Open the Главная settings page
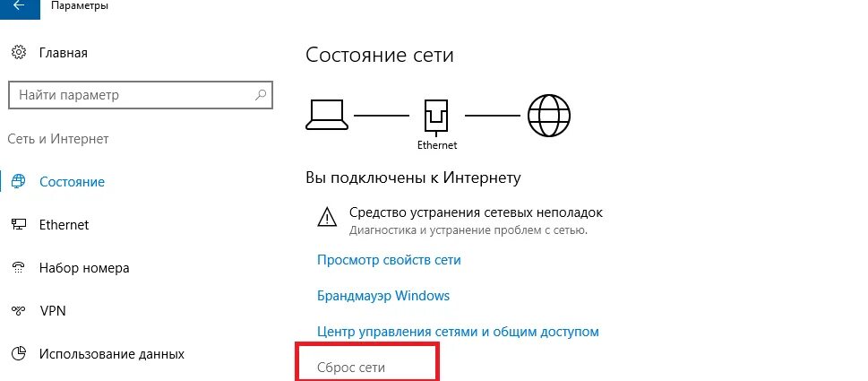This screenshot has width=868, height=381. [63, 53]
